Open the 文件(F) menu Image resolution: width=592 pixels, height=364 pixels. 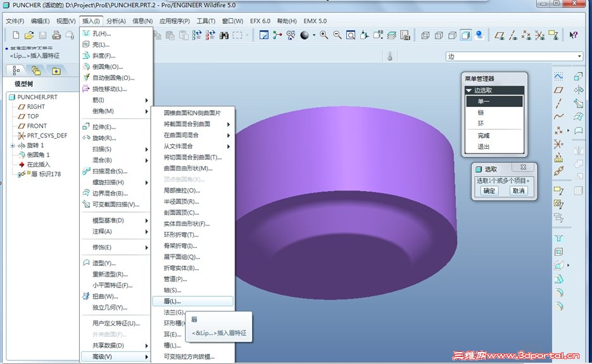tap(15, 21)
